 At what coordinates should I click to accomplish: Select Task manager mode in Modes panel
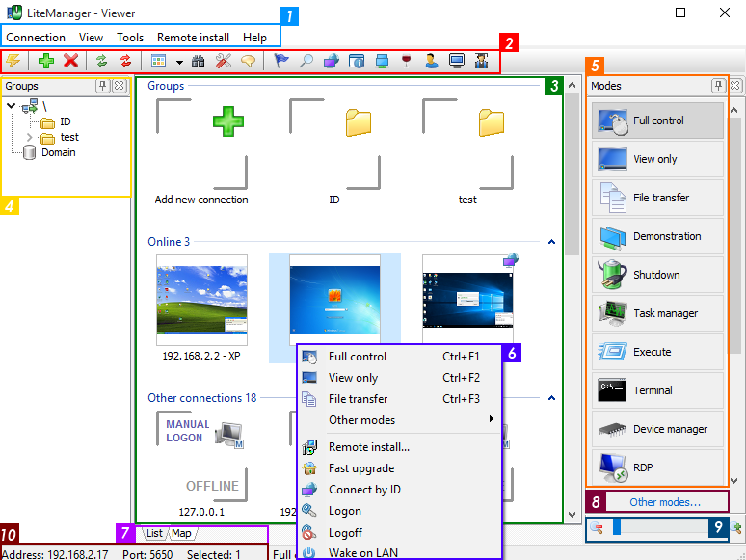657,313
